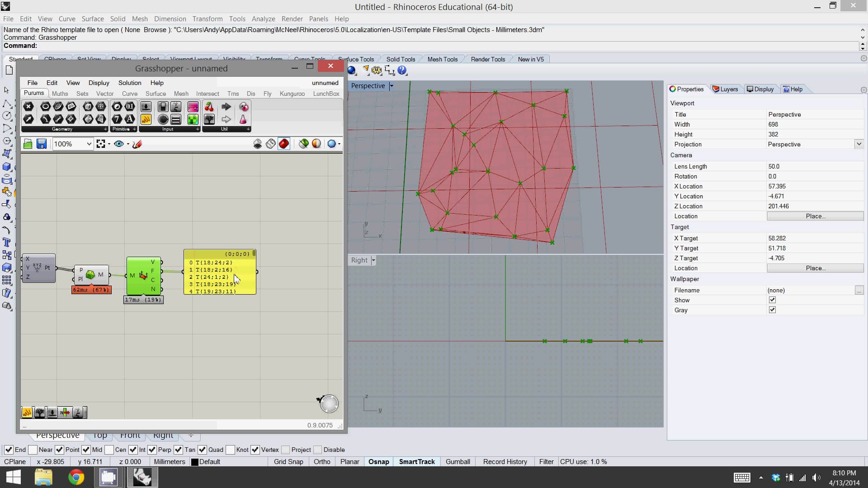Open the Perspective viewport dropdown
The width and height of the screenshot is (868, 488).
[392, 86]
